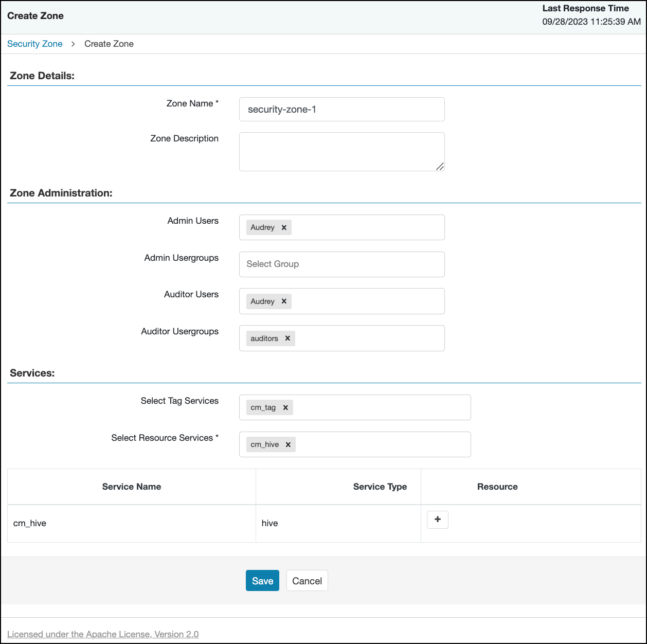Remove cm_tag from Tag Services
Image resolution: width=647 pixels, height=644 pixels.
[285, 407]
